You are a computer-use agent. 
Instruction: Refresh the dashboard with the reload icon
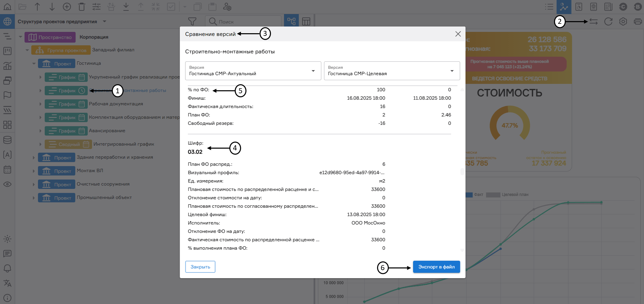(608, 21)
